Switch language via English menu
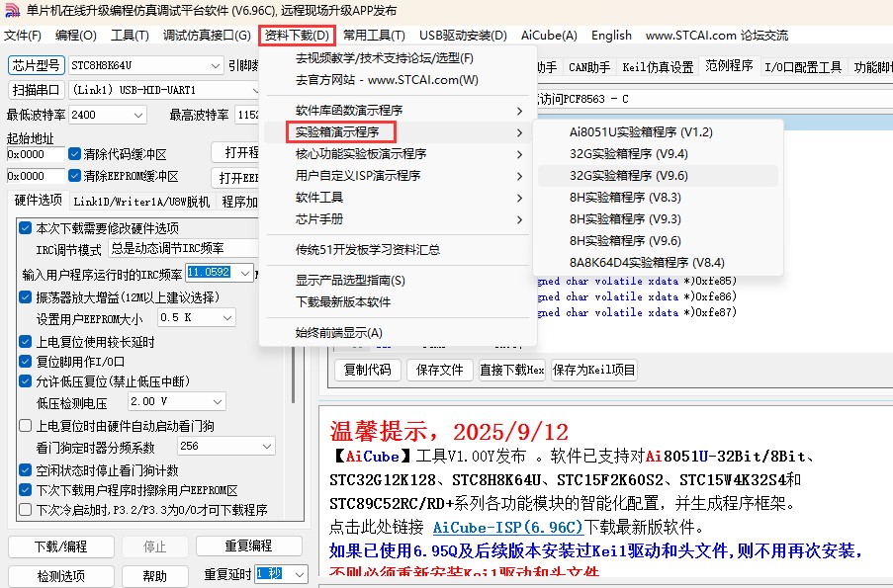 (x=611, y=36)
